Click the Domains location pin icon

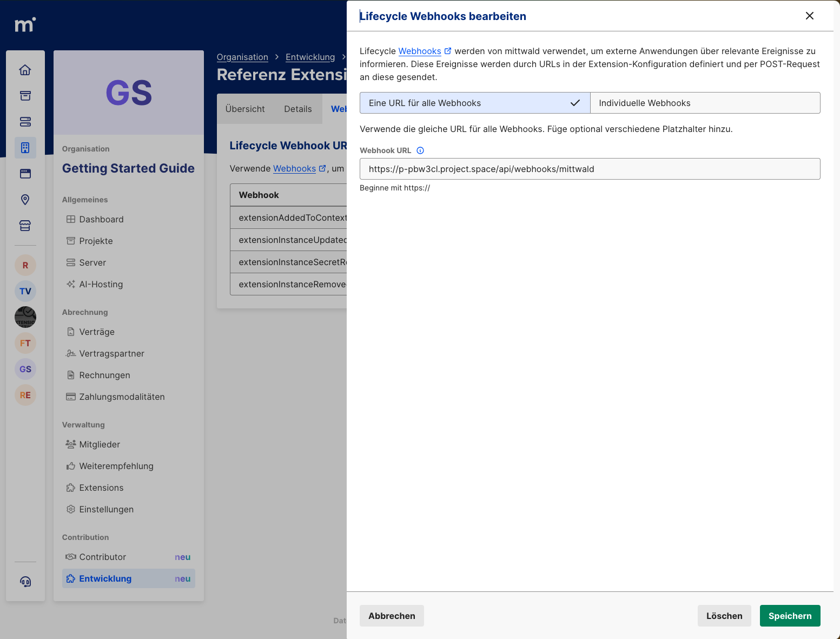25,200
